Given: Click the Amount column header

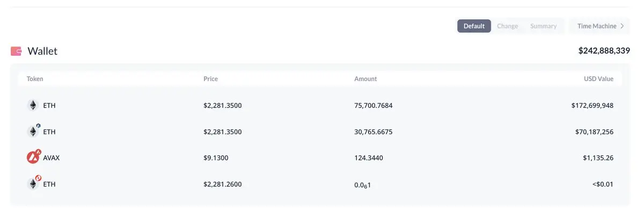Looking at the screenshot, I should point(365,79).
